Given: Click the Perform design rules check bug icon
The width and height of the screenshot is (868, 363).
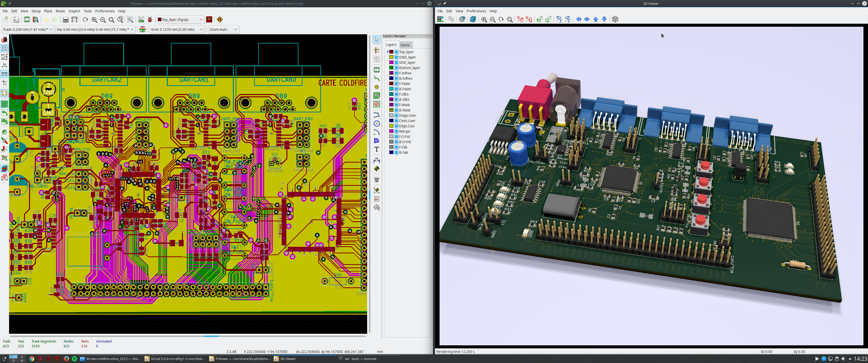Looking at the screenshot, I should click(x=150, y=19).
